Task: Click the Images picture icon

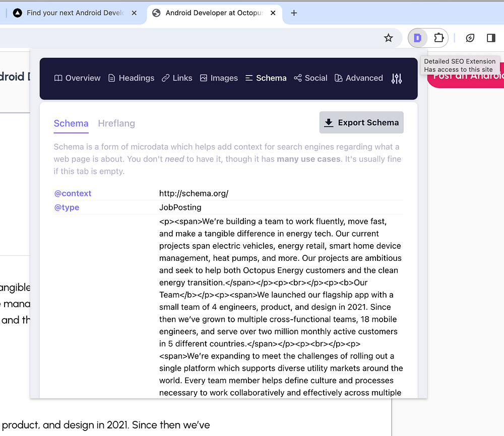Action: (204, 78)
